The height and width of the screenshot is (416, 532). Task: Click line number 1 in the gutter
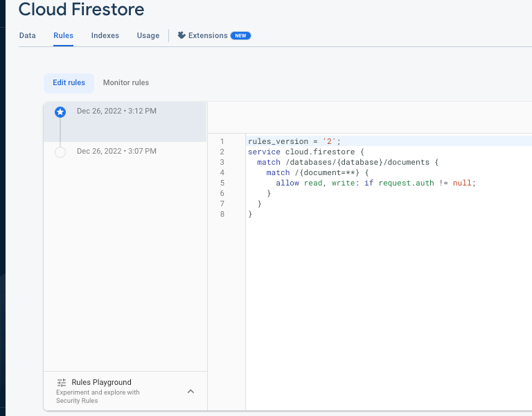pos(222,141)
